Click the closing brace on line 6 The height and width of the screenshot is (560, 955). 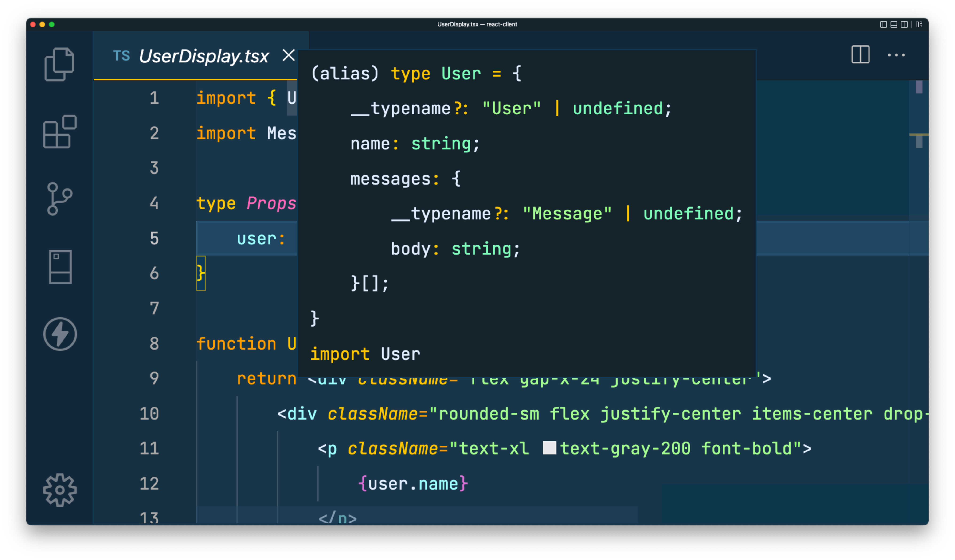(200, 273)
